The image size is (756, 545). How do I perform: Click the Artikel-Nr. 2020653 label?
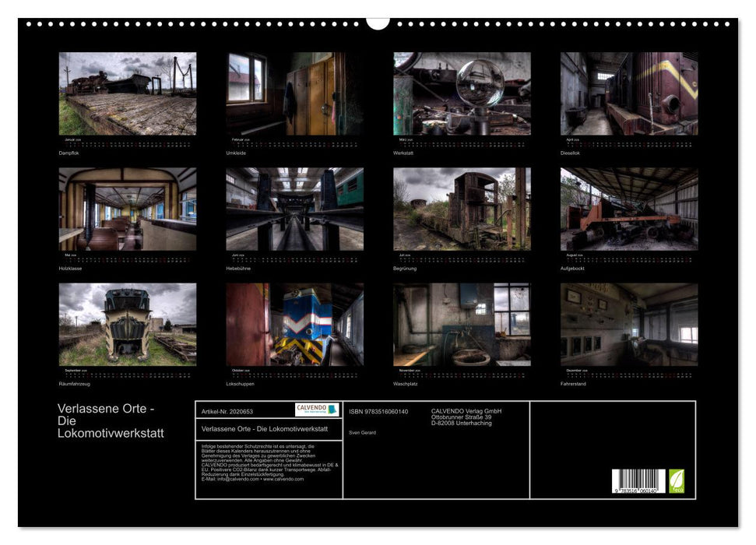[x=227, y=410]
